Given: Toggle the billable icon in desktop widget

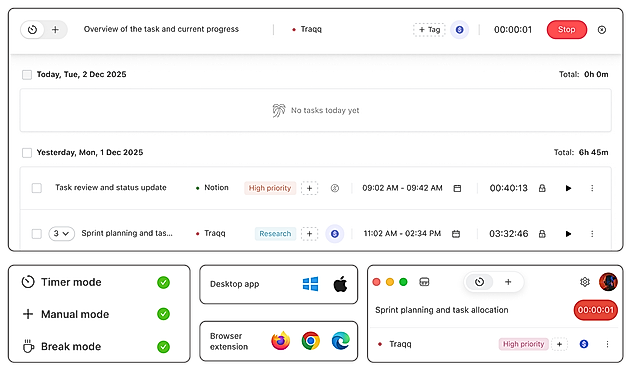Looking at the screenshot, I should point(584,344).
